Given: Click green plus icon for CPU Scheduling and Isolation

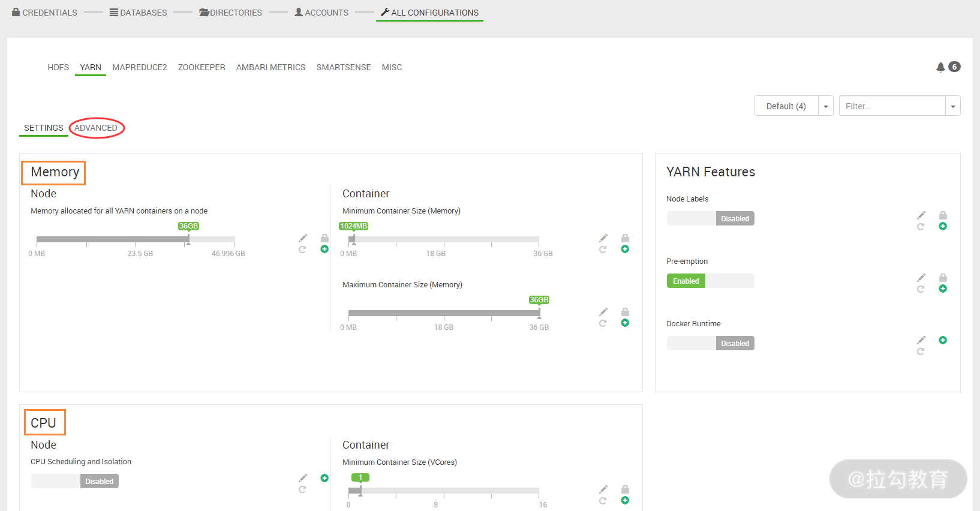Looking at the screenshot, I should click(x=324, y=478).
